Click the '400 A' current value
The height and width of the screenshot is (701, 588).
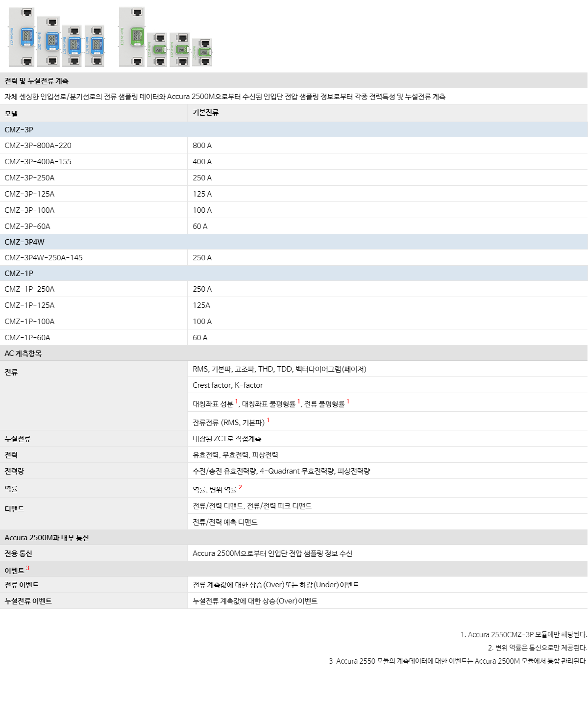(x=202, y=162)
